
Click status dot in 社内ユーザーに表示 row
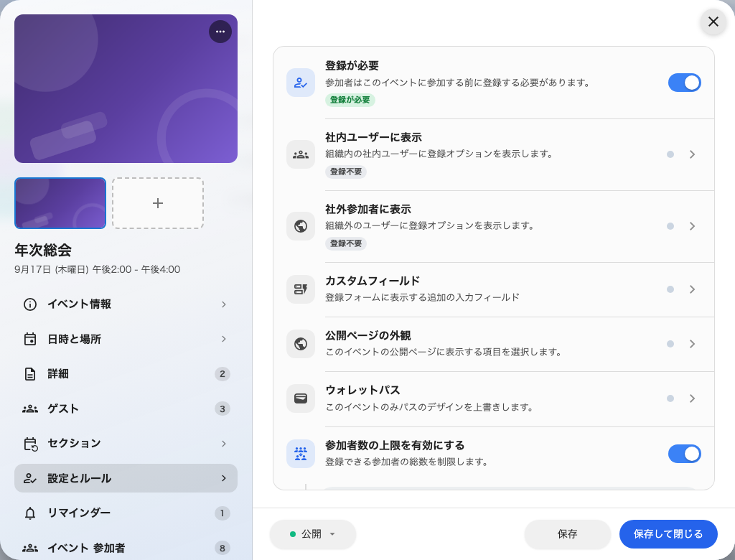pyautogui.click(x=670, y=154)
